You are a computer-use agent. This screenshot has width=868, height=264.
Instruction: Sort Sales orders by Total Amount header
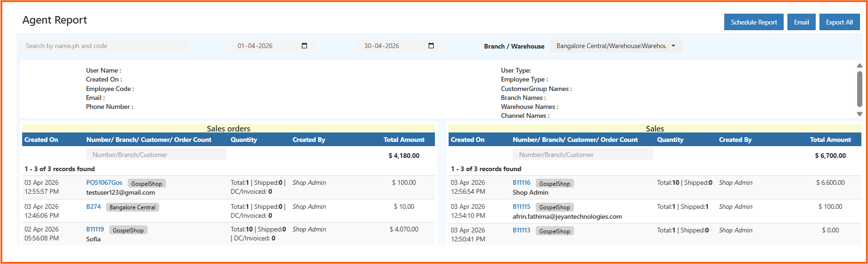tap(403, 140)
